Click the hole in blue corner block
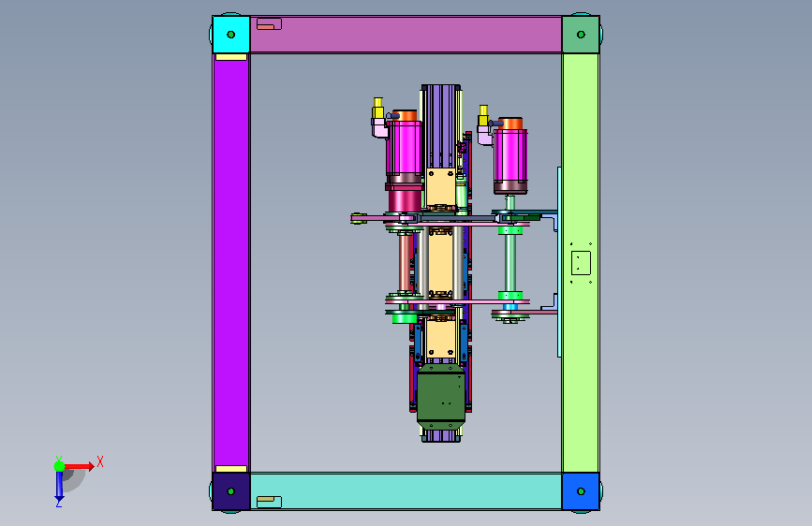Screen dimensions: 812x526 click(581, 491)
